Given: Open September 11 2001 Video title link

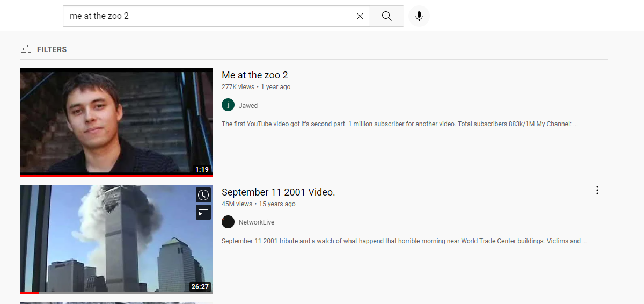Looking at the screenshot, I should tap(279, 192).
